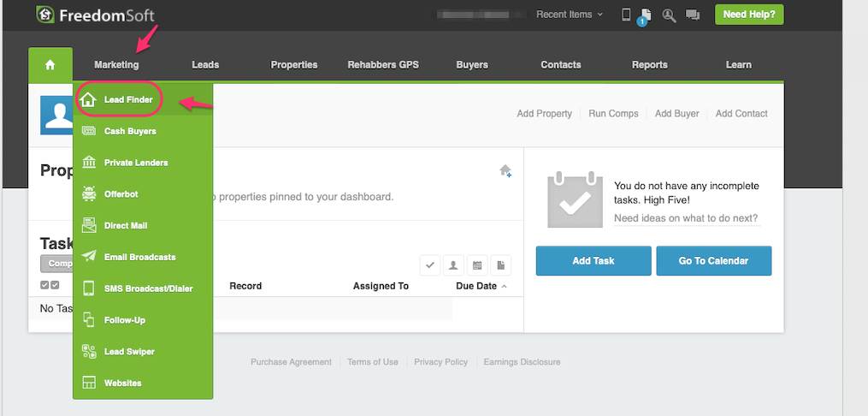This screenshot has height=416, width=868.
Task: Click the Email Broadcasts paper plane icon
Action: click(89, 257)
